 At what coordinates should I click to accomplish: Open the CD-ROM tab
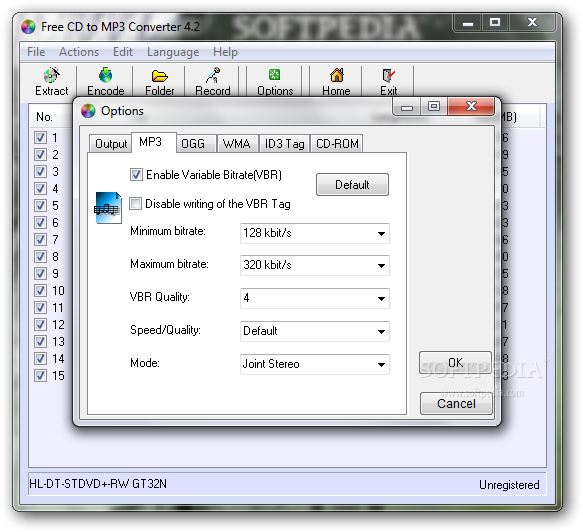coord(337,144)
